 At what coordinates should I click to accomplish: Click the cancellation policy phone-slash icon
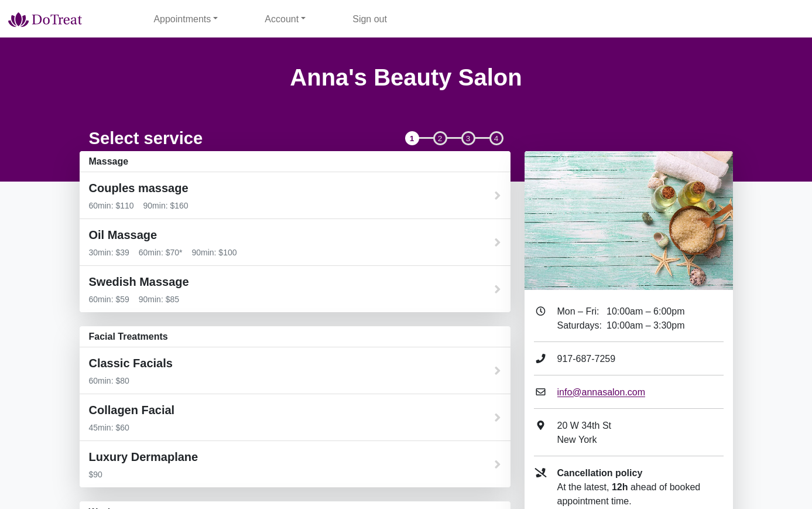tap(540, 473)
